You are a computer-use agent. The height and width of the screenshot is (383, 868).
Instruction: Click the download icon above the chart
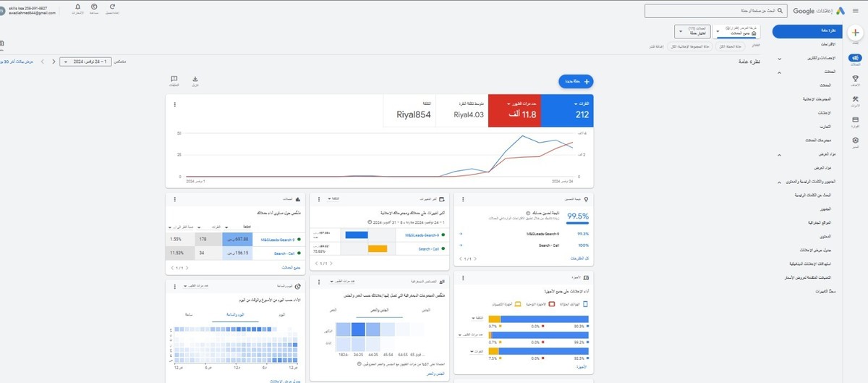tap(195, 80)
